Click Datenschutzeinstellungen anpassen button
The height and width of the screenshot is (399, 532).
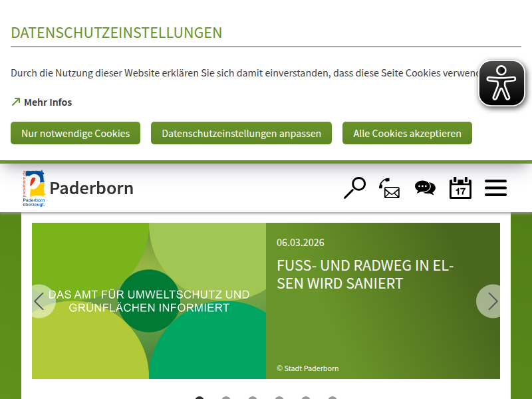[241, 133]
